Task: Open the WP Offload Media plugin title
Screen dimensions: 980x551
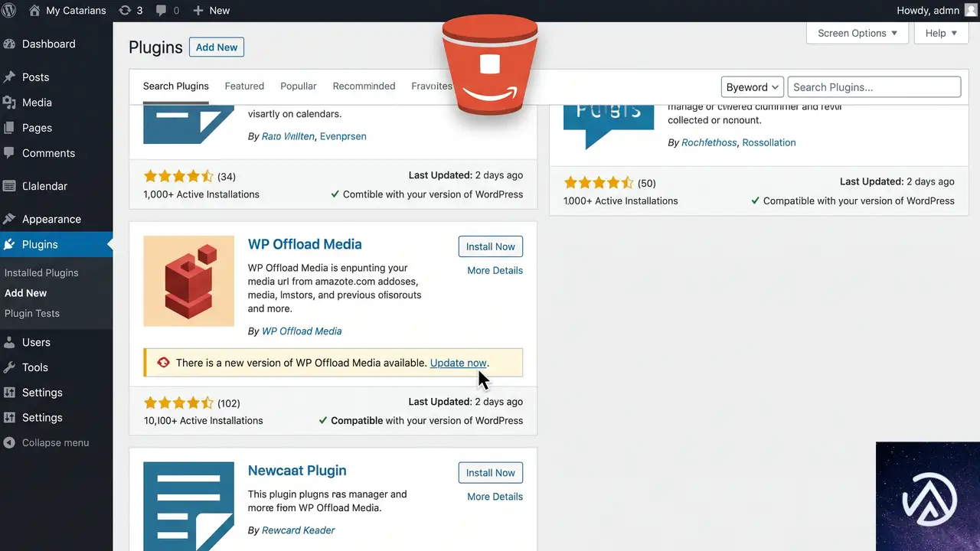Action: 305,244
